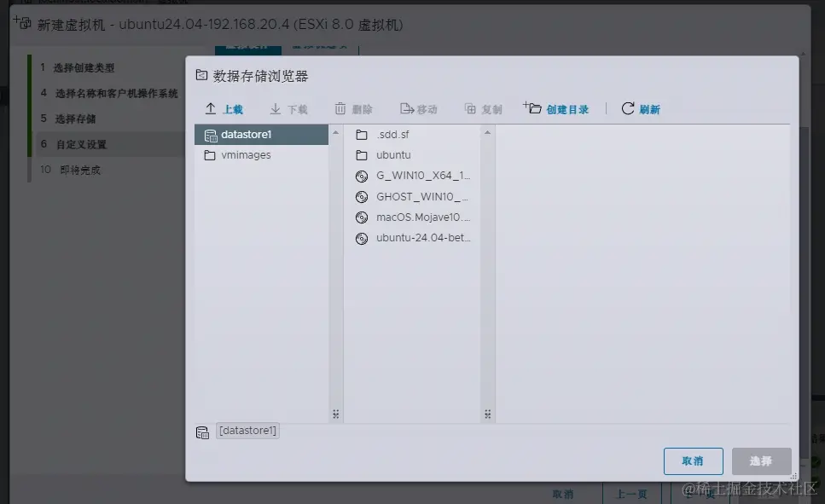Image resolution: width=825 pixels, height=504 pixels.
Task: Select datastore1 in the left pane
Action: (x=262, y=135)
